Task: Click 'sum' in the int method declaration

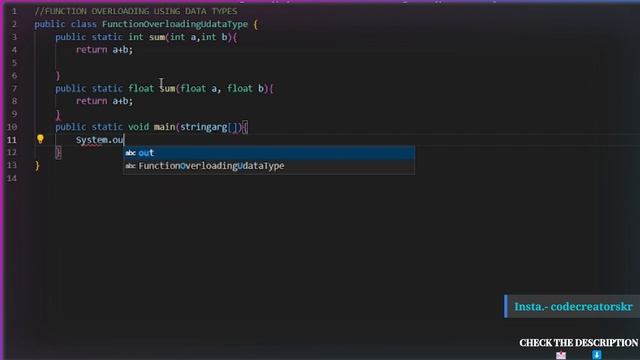Action: 157,37
